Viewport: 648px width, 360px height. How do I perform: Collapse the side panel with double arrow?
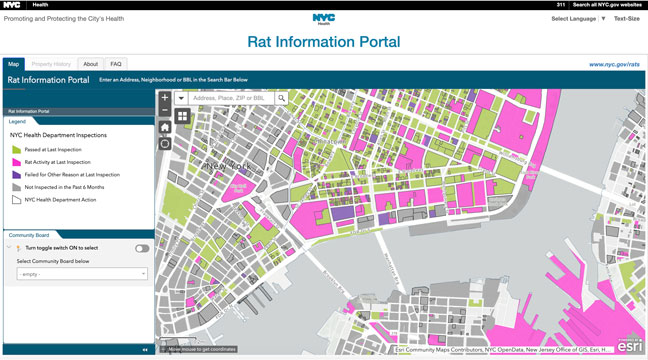[145, 350]
